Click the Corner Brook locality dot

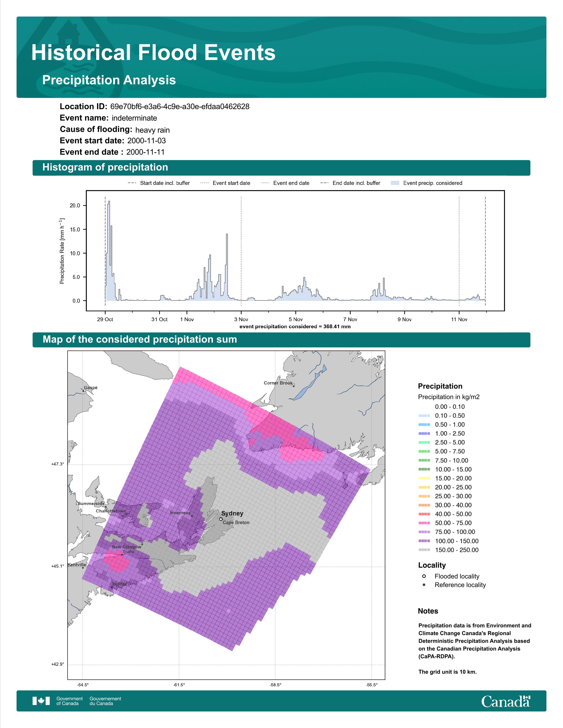[294, 386]
